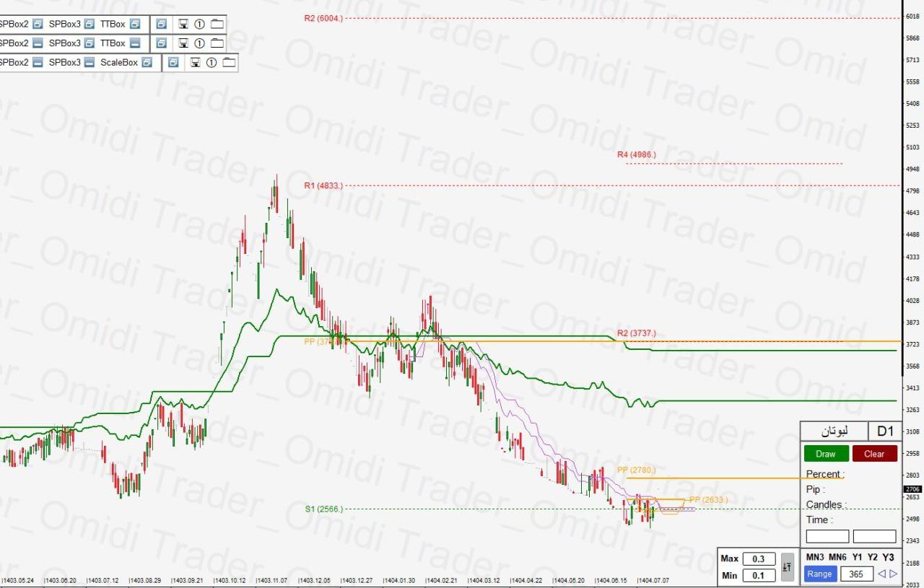Click the folder icon in the ScaleBox row
The height and width of the screenshot is (588, 924).
(x=230, y=63)
